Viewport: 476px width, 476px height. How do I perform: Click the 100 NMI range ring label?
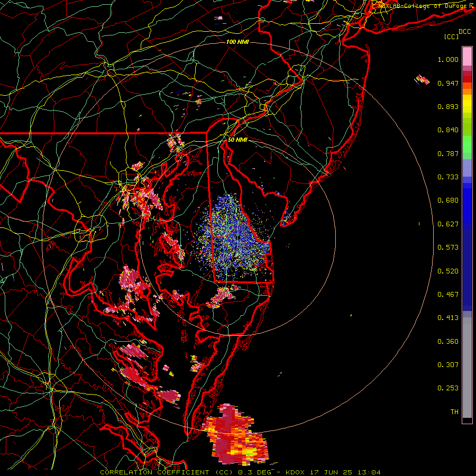click(237, 42)
